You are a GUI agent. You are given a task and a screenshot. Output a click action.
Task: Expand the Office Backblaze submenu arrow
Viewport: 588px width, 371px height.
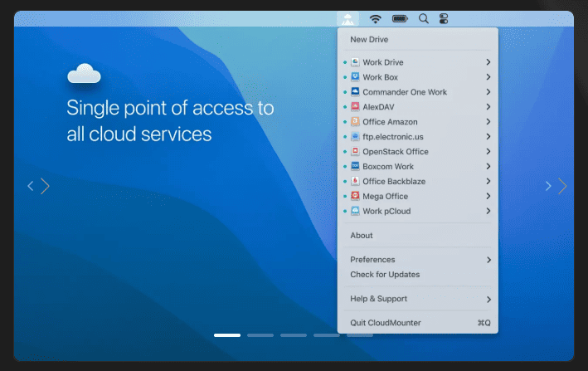point(488,181)
